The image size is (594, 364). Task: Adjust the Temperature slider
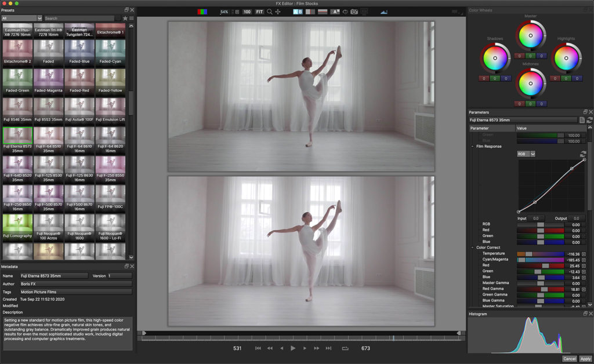click(541, 254)
